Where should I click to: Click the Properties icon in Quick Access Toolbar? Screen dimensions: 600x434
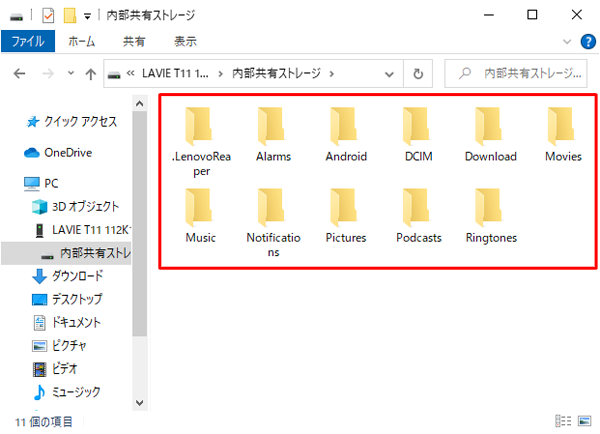[x=48, y=16]
